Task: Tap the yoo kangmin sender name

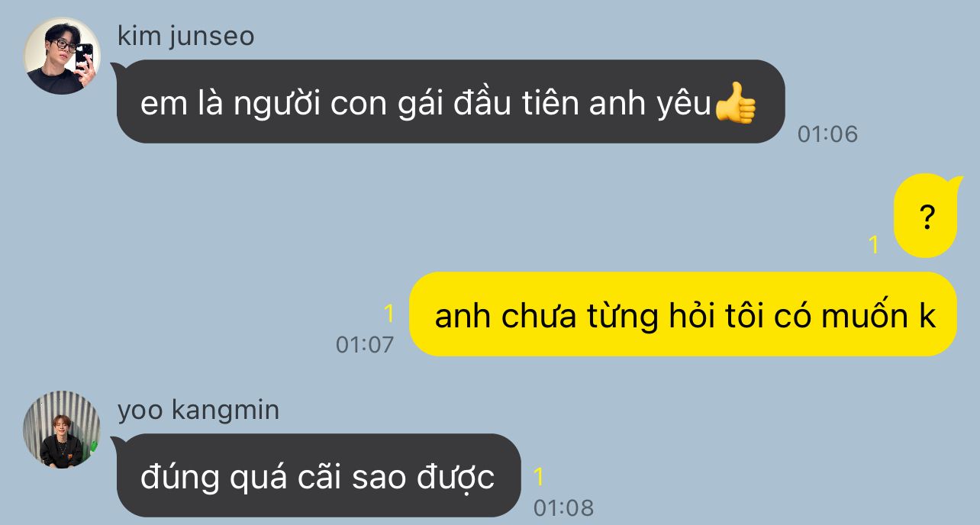Action: point(198,410)
